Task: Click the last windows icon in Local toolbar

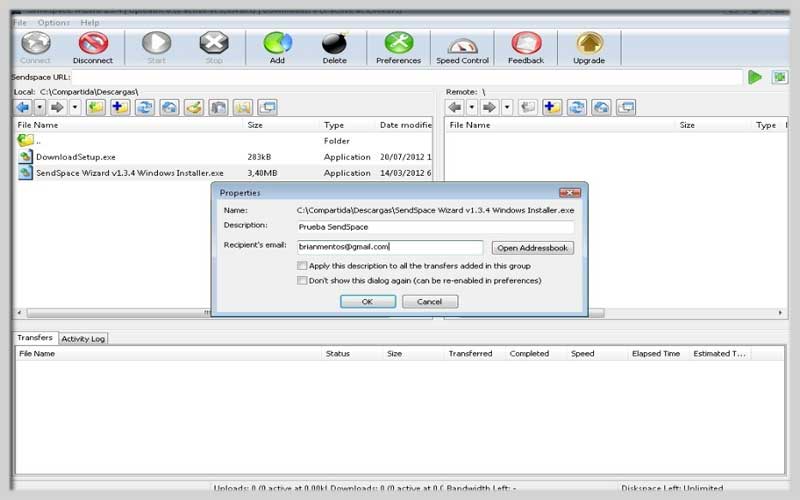Action: pos(267,107)
